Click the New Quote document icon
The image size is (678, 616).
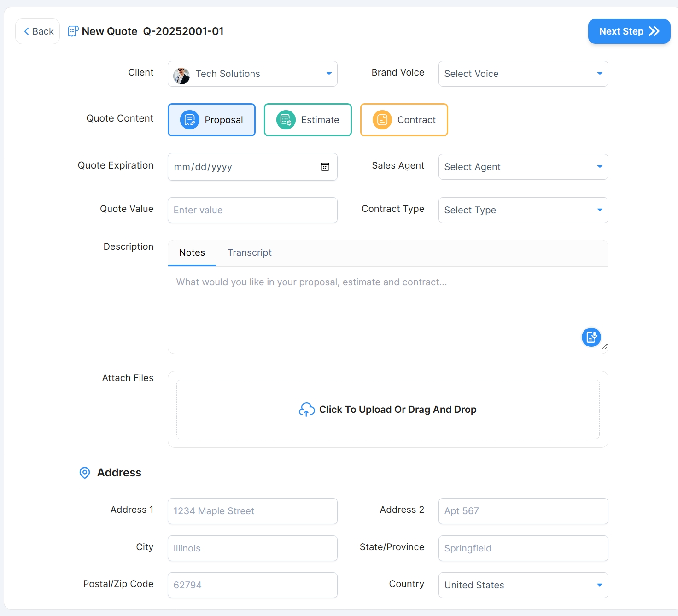click(73, 31)
